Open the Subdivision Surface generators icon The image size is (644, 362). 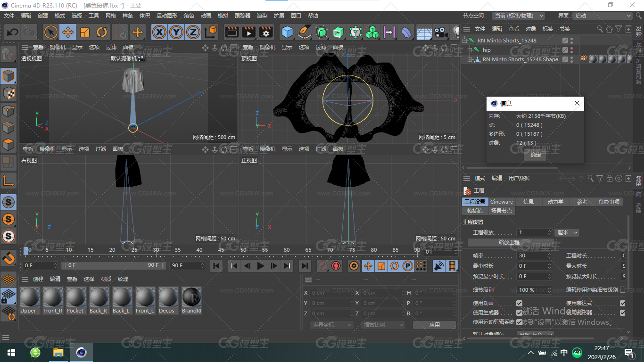(322, 32)
